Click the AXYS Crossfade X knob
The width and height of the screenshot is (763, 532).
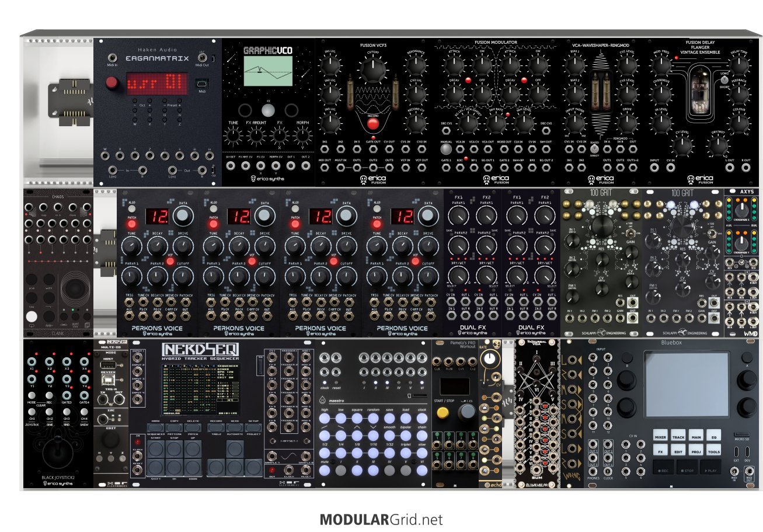[743, 210]
